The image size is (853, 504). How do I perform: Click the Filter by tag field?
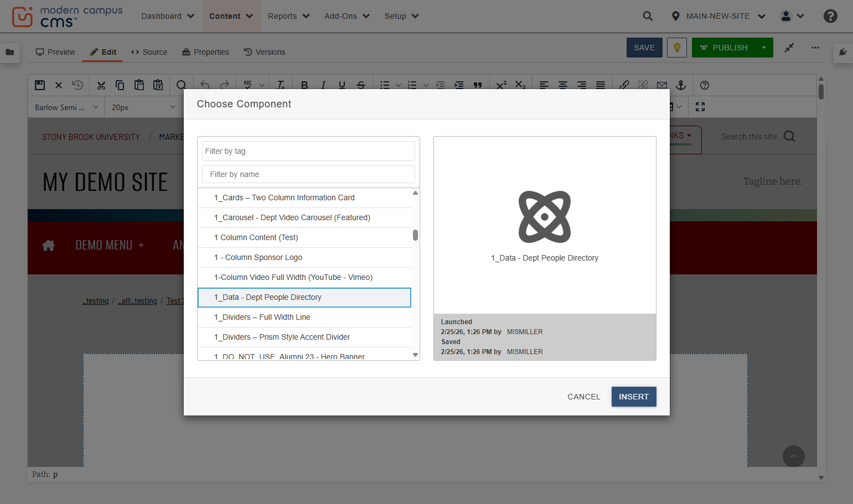click(308, 151)
